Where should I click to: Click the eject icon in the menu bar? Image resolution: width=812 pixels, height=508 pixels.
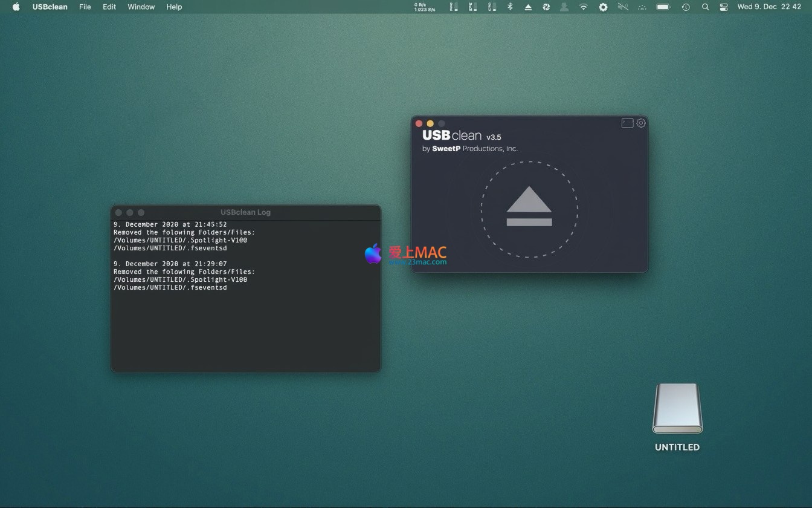click(528, 7)
